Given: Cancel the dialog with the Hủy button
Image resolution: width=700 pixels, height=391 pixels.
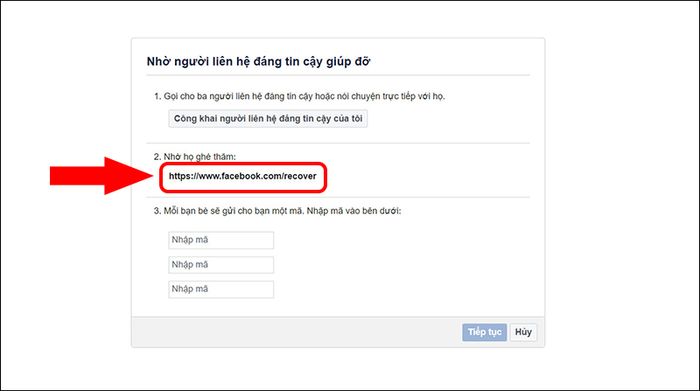Looking at the screenshot, I should pyautogui.click(x=523, y=332).
